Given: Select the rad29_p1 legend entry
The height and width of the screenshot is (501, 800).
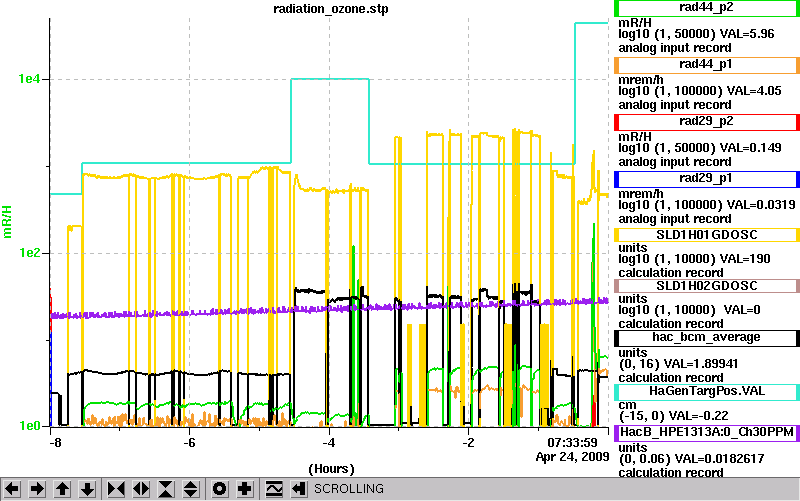Looking at the screenshot, I should (706, 179).
